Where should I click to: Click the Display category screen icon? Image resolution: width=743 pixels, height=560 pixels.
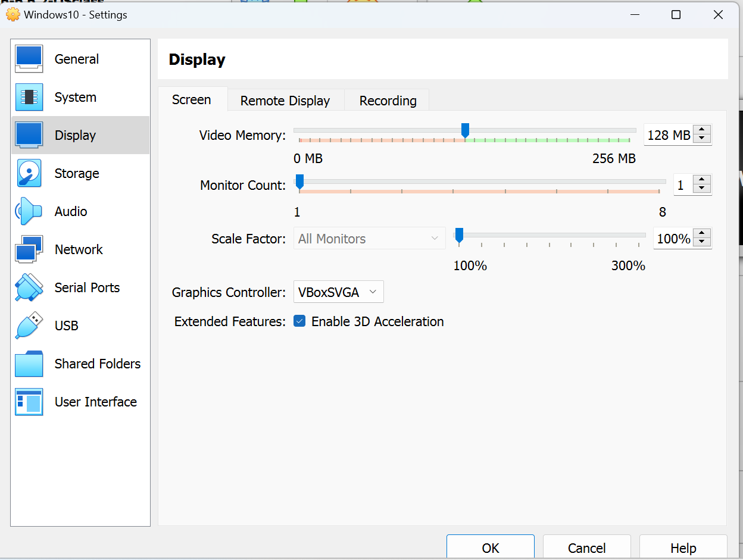tap(29, 135)
